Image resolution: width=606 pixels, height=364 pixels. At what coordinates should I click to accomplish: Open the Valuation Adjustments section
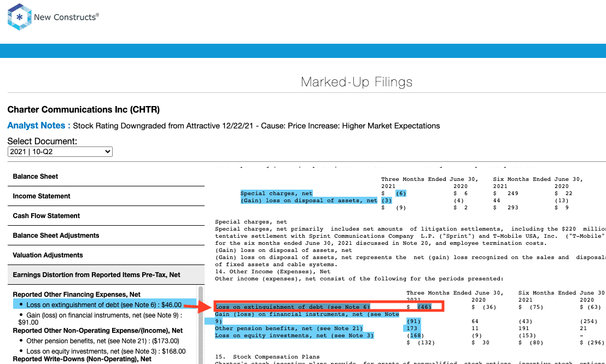point(106,255)
